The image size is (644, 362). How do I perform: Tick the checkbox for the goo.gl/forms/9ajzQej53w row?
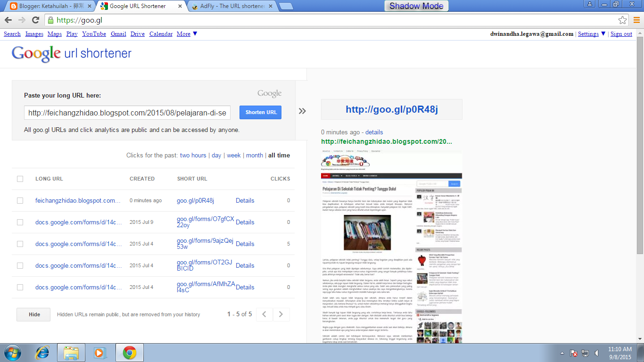pyautogui.click(x=20, y=244)
